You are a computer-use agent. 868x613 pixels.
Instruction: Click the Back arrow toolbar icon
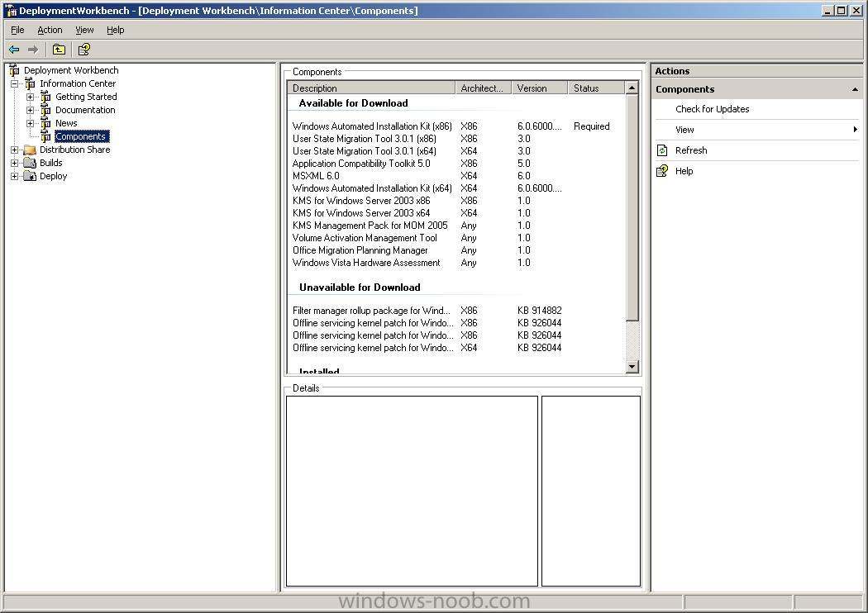click(14, 50)
